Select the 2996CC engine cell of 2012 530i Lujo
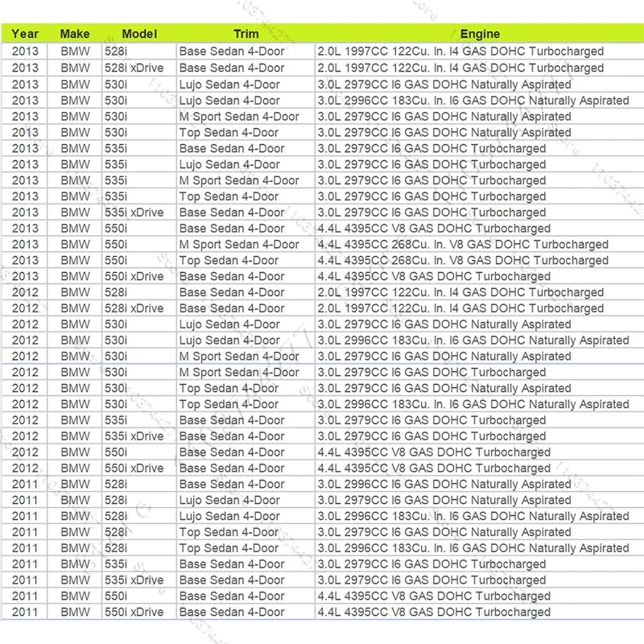644x644 pixels. (x=480, y=340)
